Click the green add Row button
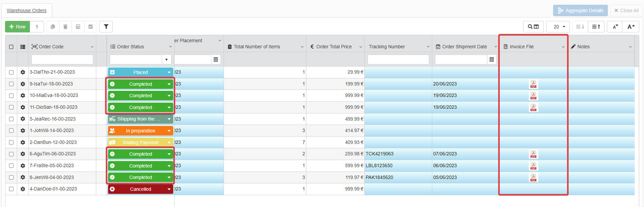644x207 pixels. [x=18, y=27]
